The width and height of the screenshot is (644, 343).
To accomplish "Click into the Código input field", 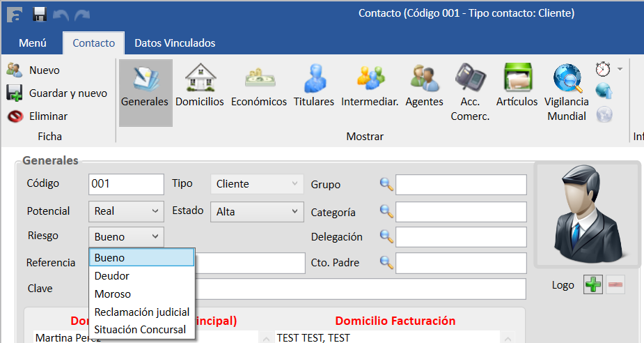I will point(126,184).
